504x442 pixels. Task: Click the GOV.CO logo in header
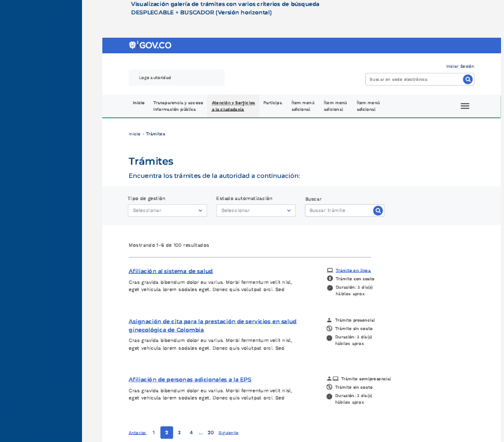150,46
